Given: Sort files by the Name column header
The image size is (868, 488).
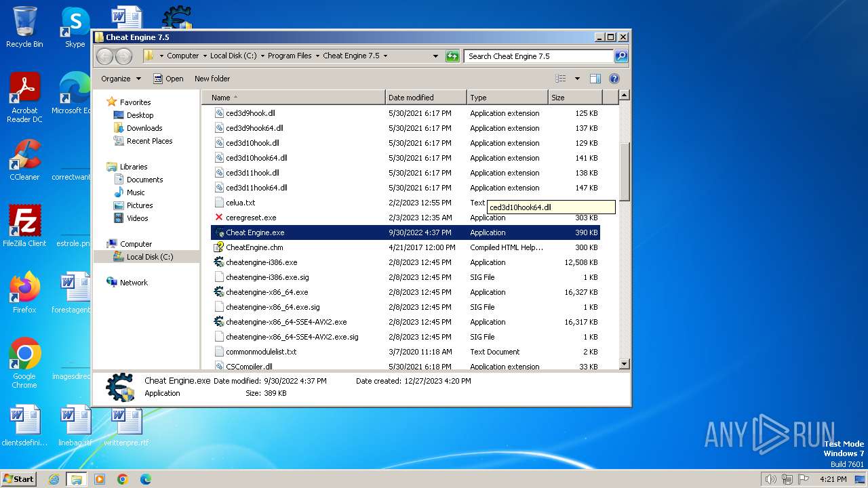Looking at the screenshot, I should click(x=294, y=98).
